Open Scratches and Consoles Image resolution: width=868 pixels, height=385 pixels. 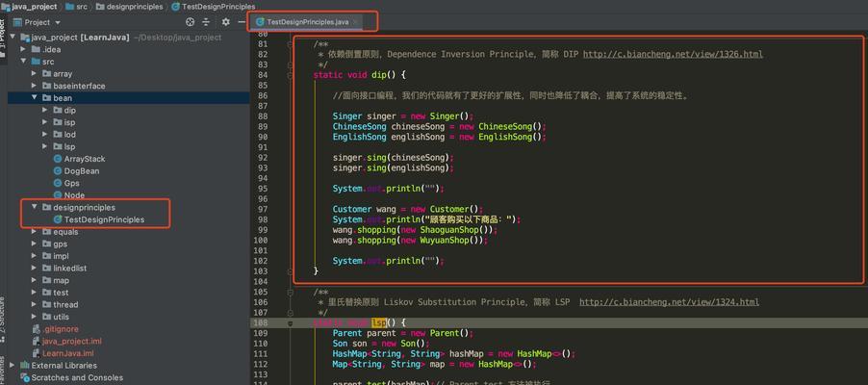tap(77, 377)
